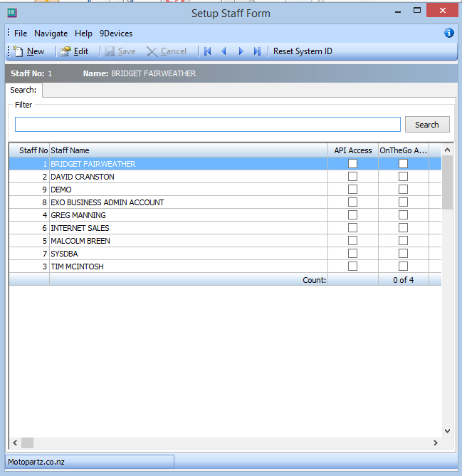Viewport: 462px width, 476px height.
Task: Enable API Access for TIM MCINTOSH
Action: click(352, 267)
